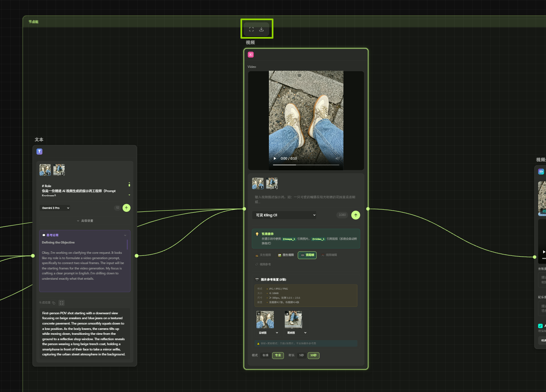Viewport: 546px width, 392px height.
Task: Click the purple T text node icon
Action: (40, 151)
